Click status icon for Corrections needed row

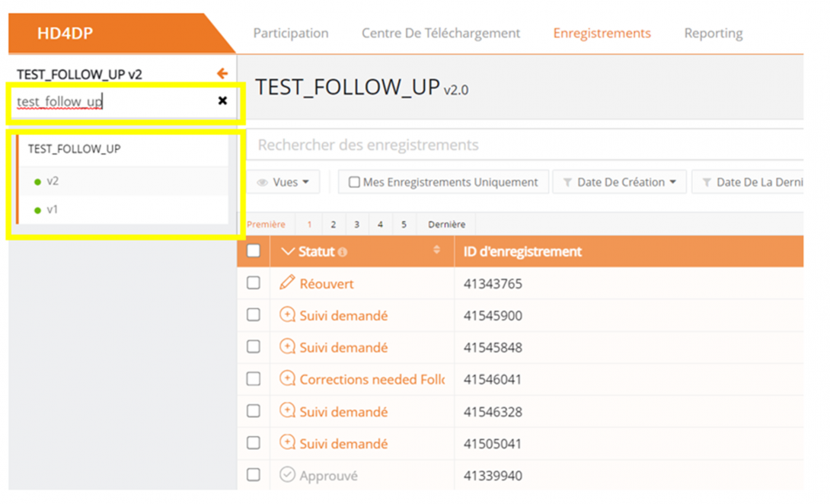point(287,379)
